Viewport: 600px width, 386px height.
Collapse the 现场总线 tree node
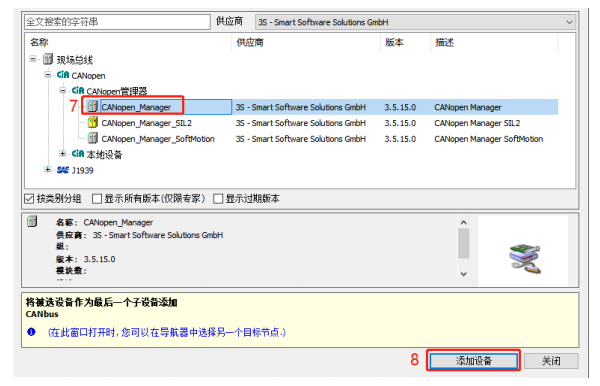click(33, 59)
